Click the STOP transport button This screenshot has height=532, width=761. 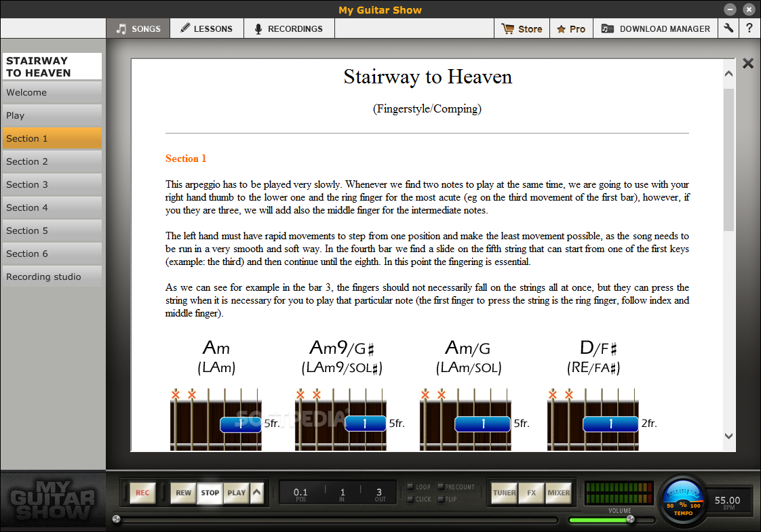(210, 493)
